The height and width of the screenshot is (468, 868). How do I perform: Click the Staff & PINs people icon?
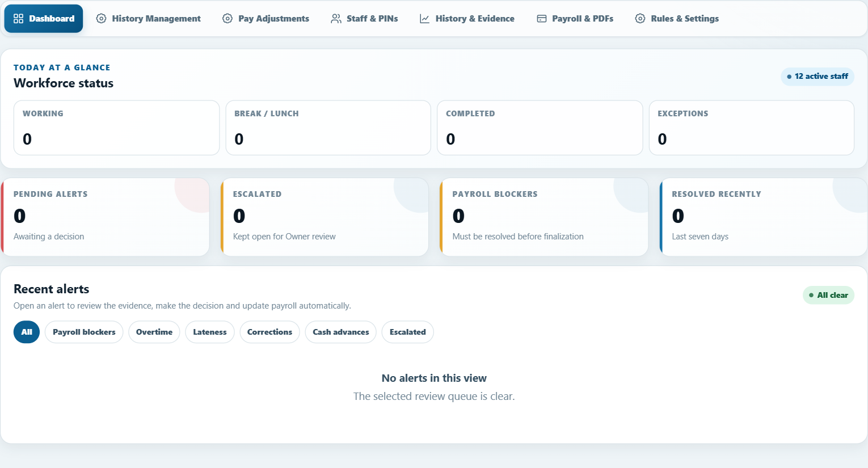pos(336,19)
